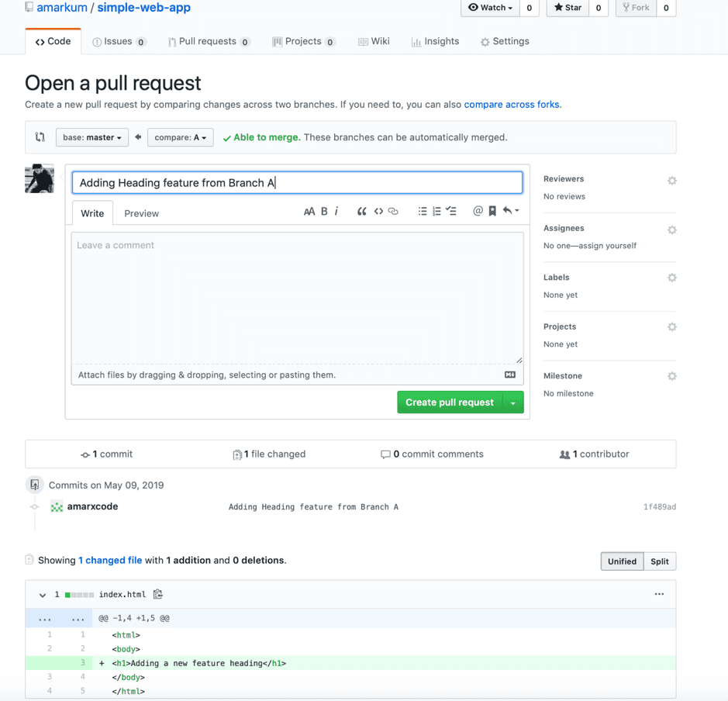Insert a code snippet via toolbar icon
728x701 pixels.
point(378,211)
